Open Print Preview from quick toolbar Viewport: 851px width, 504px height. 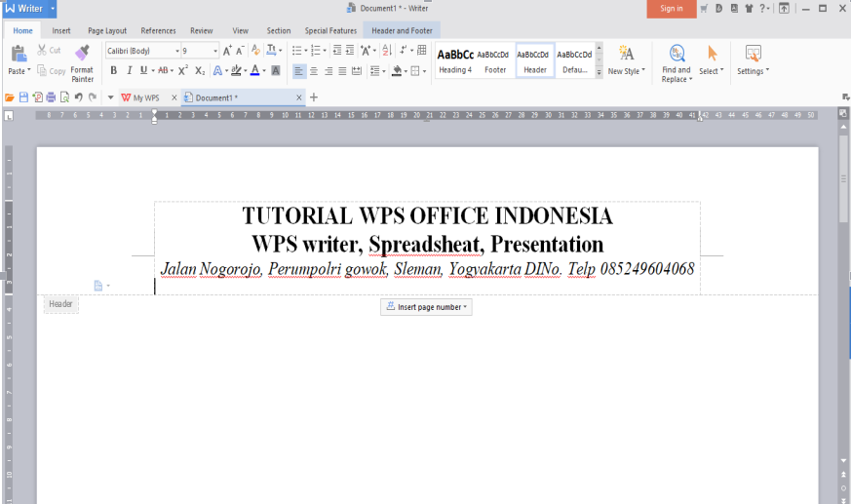click(64, 97)
